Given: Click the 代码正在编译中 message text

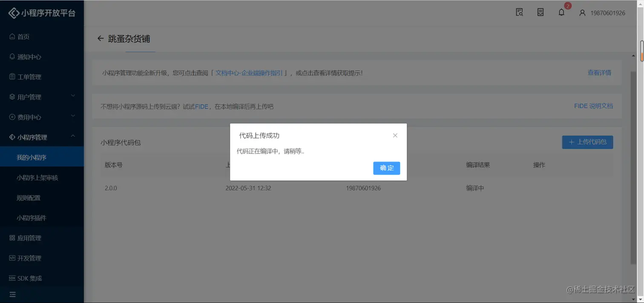Looking at the screenshot, I should coord(270,151).
